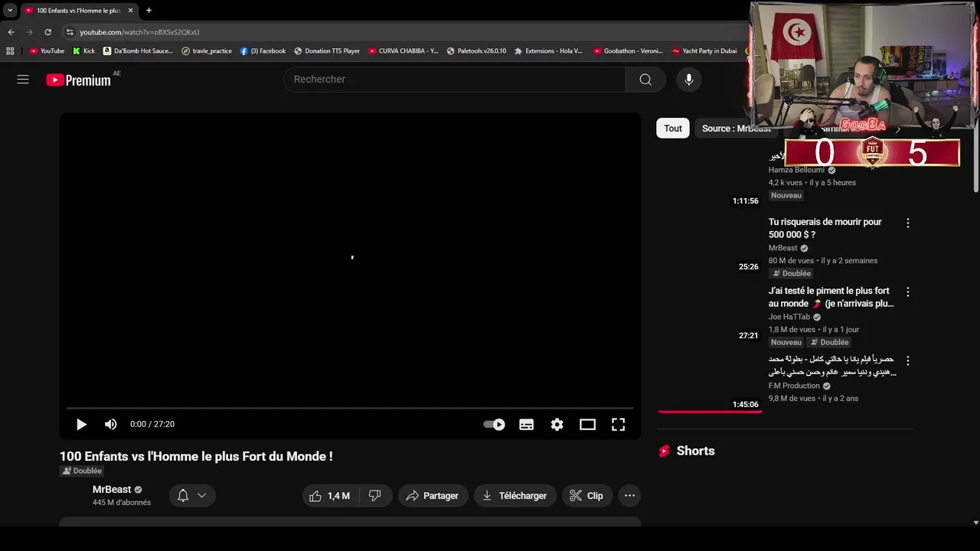Image resolution: width=980 pixels, height=551 pixels.
Task: Click the notification bell for MrBeast
Action: pos(183,496)
